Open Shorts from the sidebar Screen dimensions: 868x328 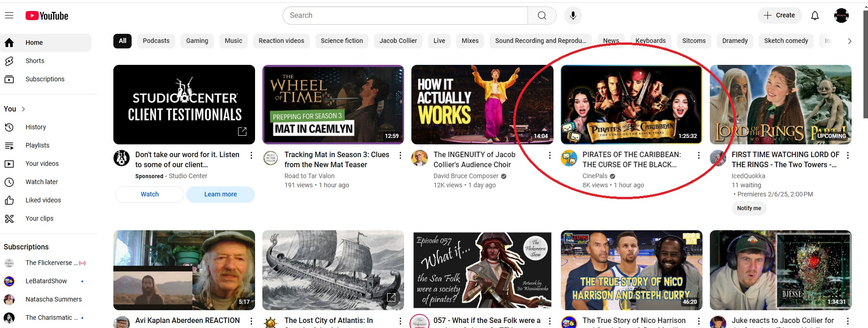pos(35,61)
